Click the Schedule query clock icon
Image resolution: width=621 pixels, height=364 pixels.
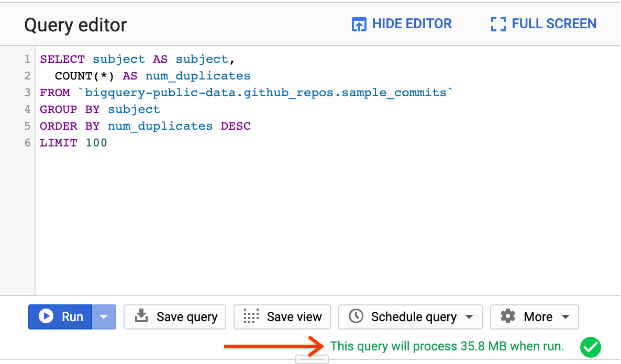[356, 316]
